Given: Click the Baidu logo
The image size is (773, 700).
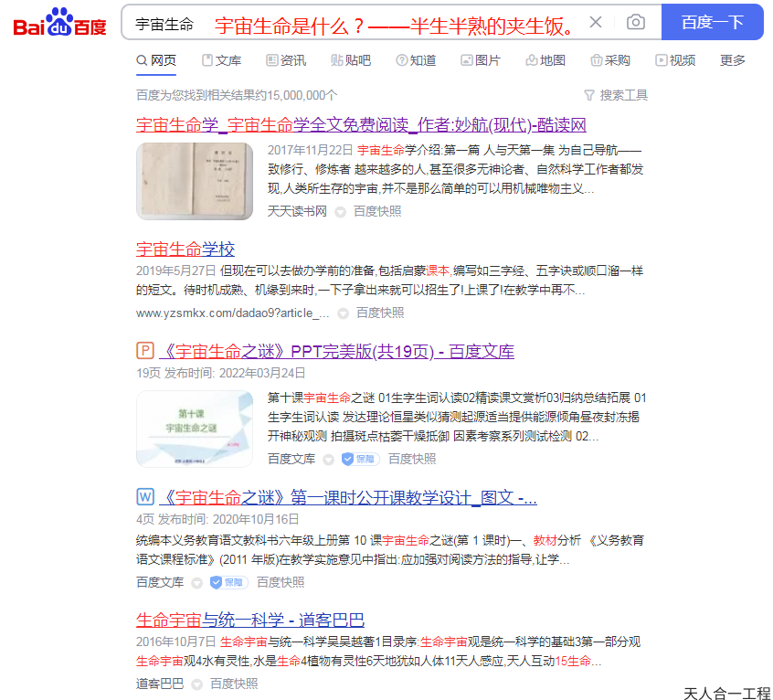Looking at the screenshot, I should [x=59, y=23].
